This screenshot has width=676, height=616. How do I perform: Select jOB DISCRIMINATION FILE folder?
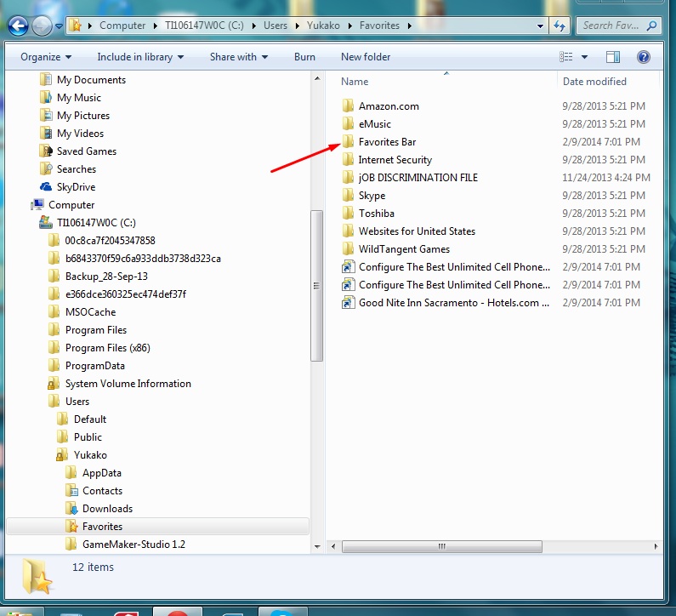coord(418,178)
